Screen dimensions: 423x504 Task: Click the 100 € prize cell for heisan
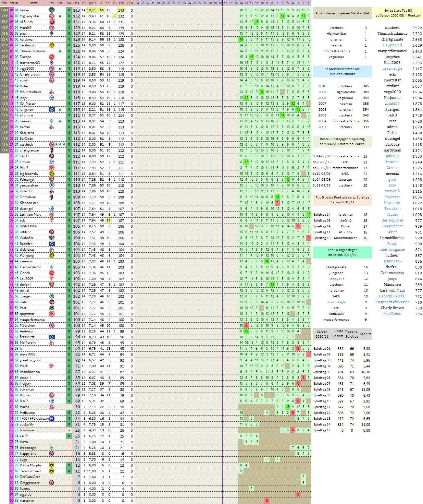pos(5,10)
